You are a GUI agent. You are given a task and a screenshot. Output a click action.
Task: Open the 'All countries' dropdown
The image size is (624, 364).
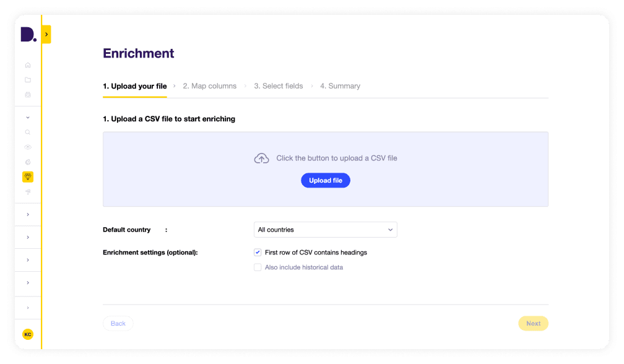coord(325,229)
